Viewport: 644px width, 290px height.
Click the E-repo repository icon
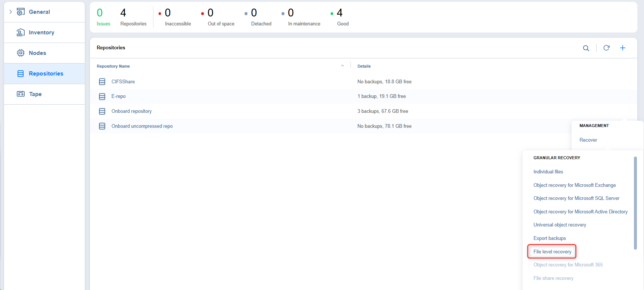(x=102, y=96)
